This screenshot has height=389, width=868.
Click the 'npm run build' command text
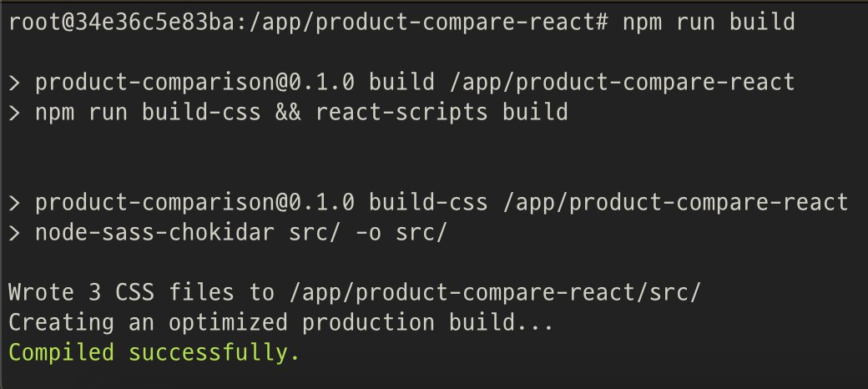709,23
